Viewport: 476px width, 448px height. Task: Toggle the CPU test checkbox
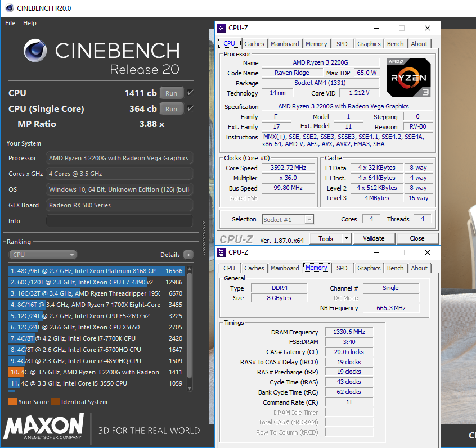(x=190, y=93)
